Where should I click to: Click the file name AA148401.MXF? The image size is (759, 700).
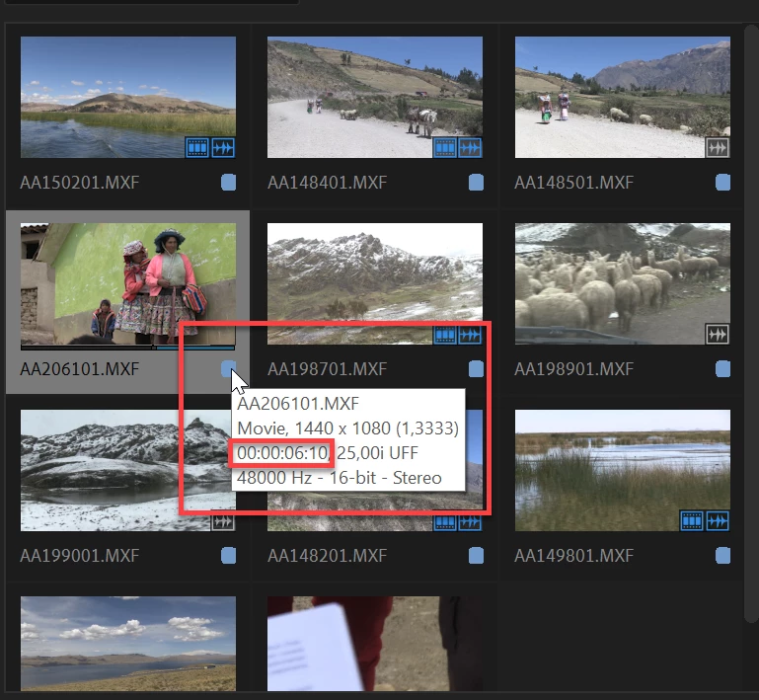coord(328,183)
